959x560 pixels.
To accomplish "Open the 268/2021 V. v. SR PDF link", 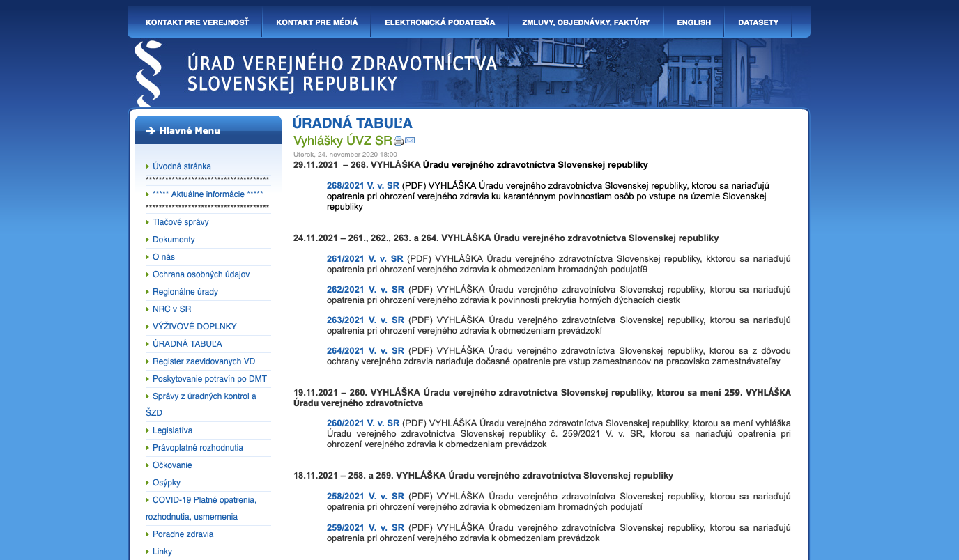I will click(362, 186).
